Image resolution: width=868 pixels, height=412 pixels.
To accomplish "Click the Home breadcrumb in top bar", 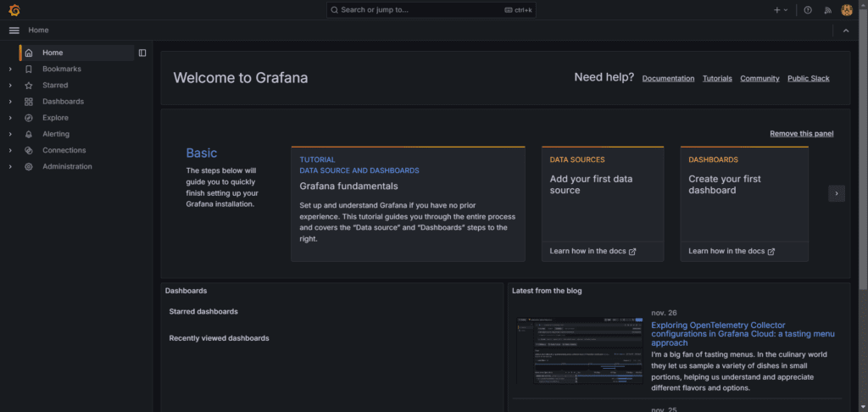I will pyautogui.click(x=39, y=31).
